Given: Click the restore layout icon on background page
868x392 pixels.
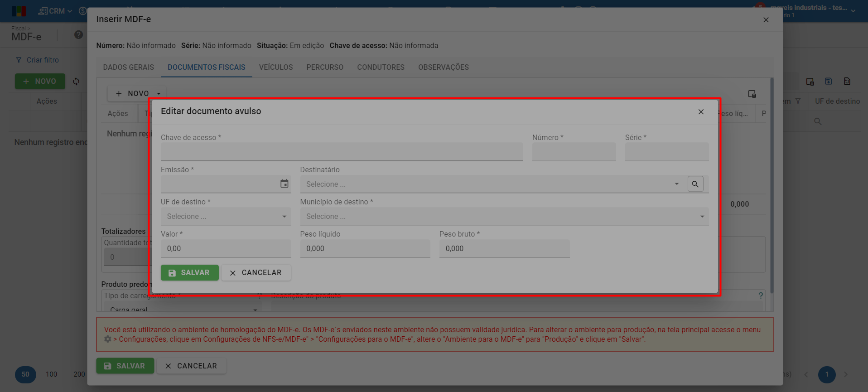Looking at the screenshot, I should pyautogui.click(x=847, y=81).
